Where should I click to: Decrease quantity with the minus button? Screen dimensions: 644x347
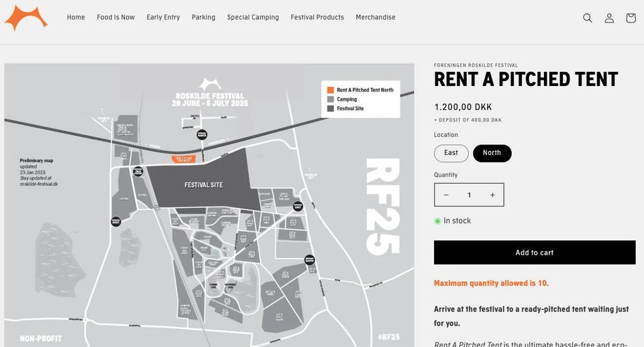tap(447, 195)
